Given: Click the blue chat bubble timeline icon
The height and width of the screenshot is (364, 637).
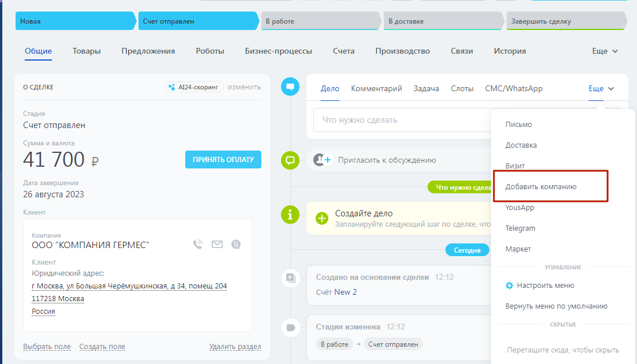Looking at the screenshot, I should [x=290, y=88].
